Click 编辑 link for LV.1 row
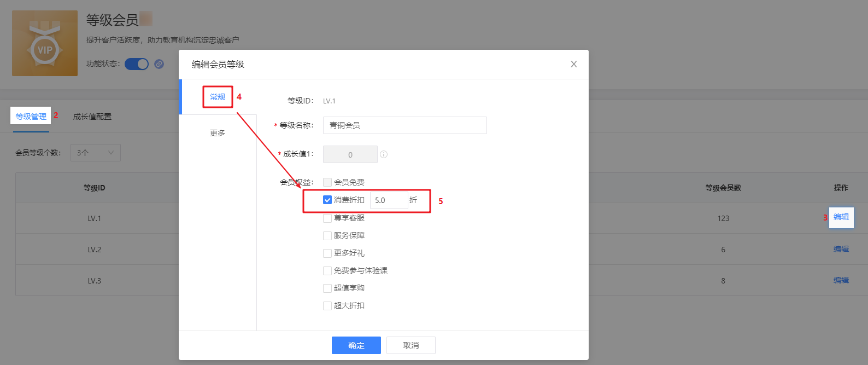This screenshot has width=868, height=365. coord(841,217)
